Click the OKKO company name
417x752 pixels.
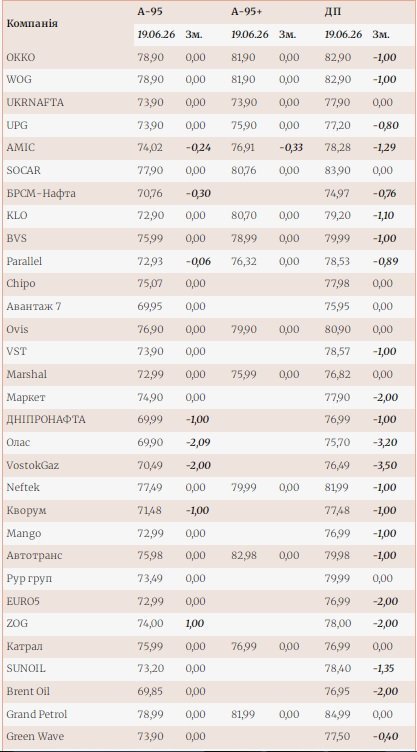(21, 57)
